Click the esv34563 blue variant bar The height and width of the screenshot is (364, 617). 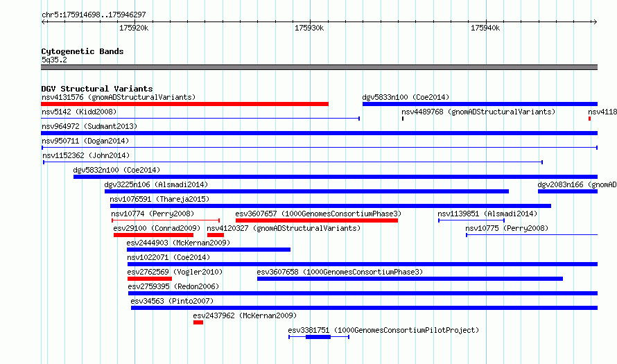(x=365, y=308)
